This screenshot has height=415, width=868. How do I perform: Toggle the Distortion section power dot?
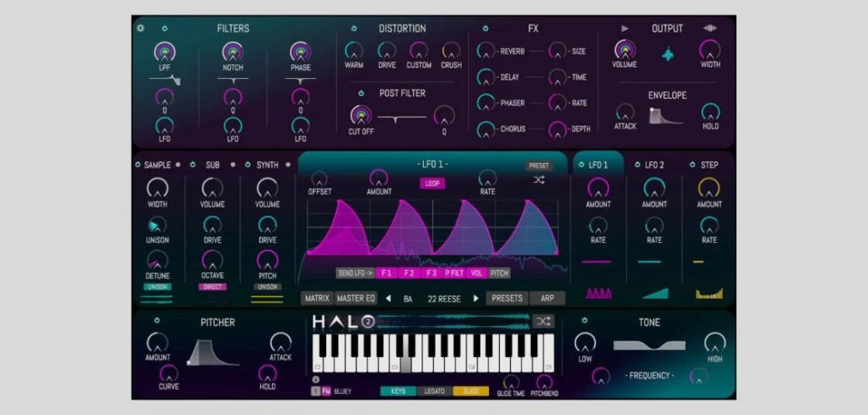[354, 29]
